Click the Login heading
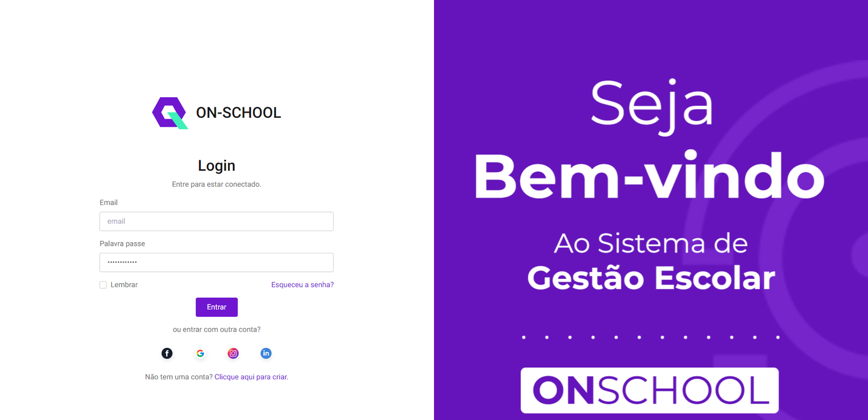Image resolution: width=868 pixels, height=420 pixels. pyautogui.click(x=216, y=166)
